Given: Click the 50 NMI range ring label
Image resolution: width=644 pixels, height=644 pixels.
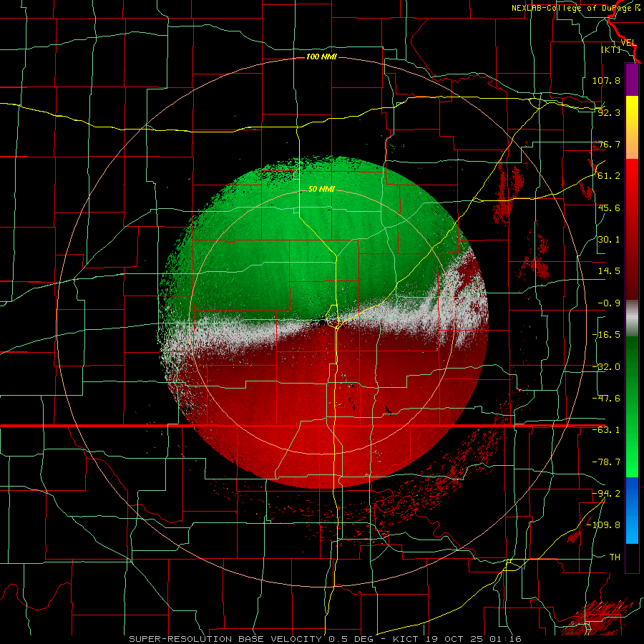Looking at the screenshot, I should 321,190.
